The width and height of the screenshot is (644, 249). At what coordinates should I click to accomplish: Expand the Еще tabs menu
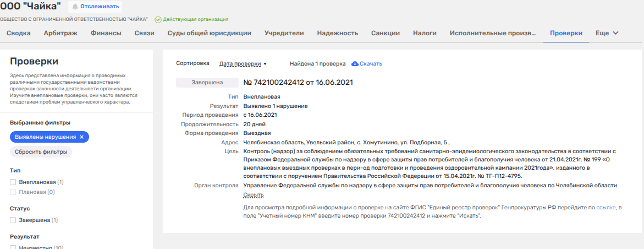607,33
